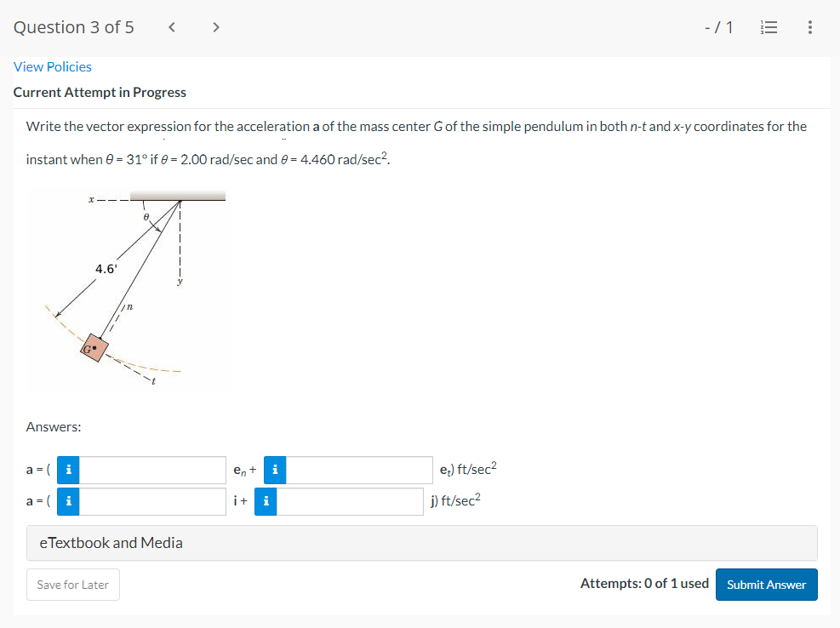Click the Question 3 of 5 header
The width and height of the screenshot is (840, 628).
73,26
